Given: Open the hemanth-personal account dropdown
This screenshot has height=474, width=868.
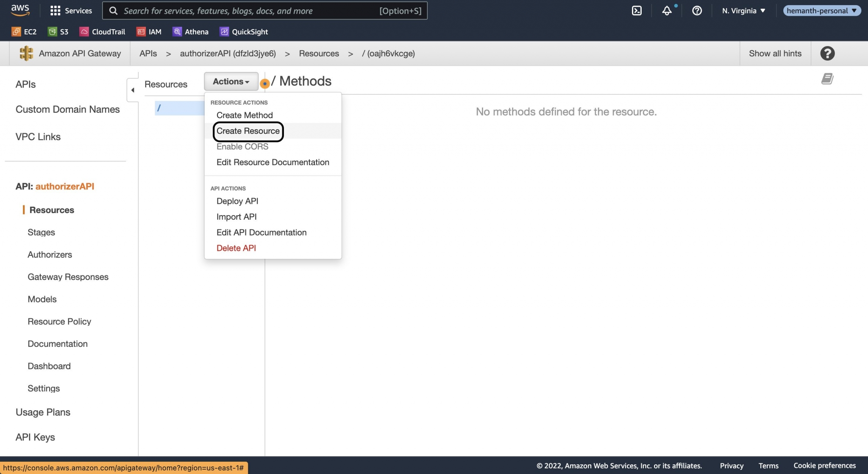Looking at the screenshot, I should tap(821, 11).
